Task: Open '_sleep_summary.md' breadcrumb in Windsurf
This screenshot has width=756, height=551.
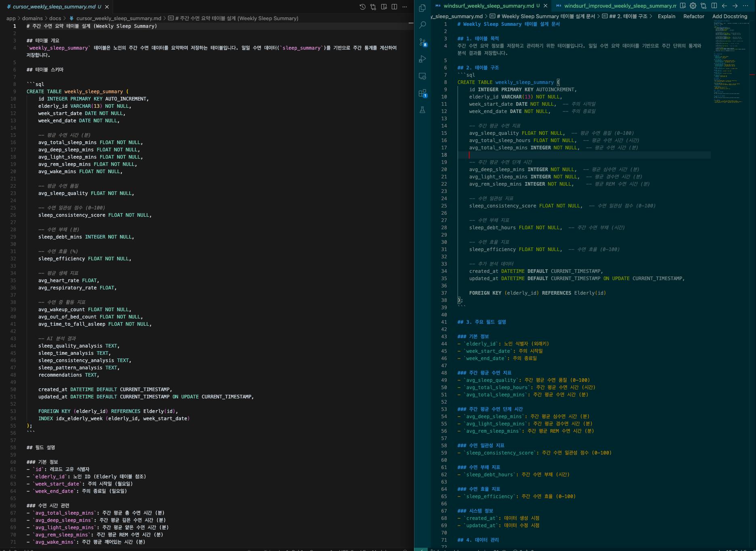Action: [x=457, y=17]
